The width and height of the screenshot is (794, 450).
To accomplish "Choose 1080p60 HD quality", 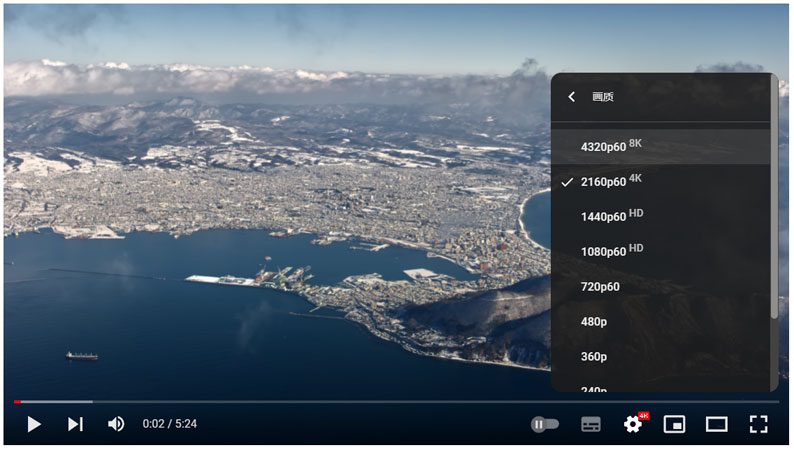I will click(x=610, y=251).
